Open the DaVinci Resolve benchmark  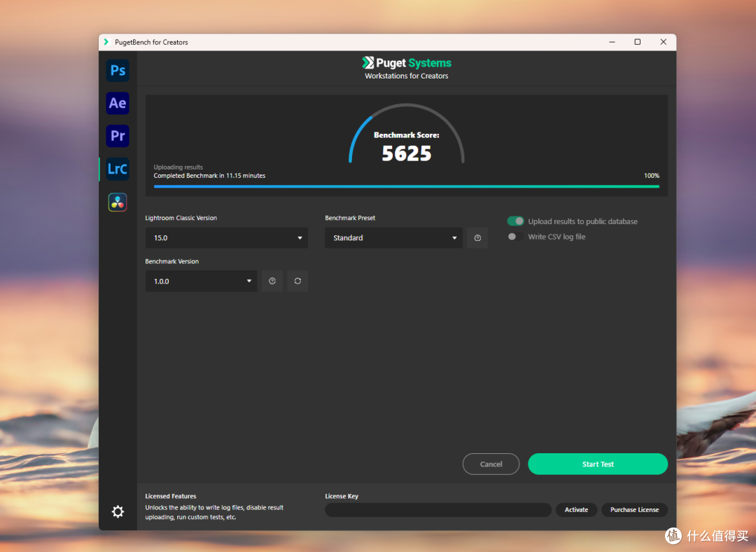coord(118,202)
